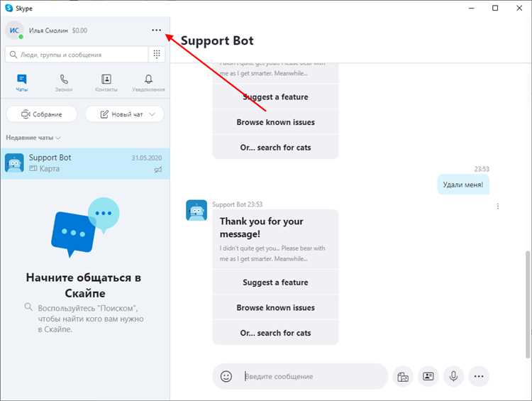Click the search field for people, groups and messages
The height and width of the screenshot is (401, 532).
[77, 55]
